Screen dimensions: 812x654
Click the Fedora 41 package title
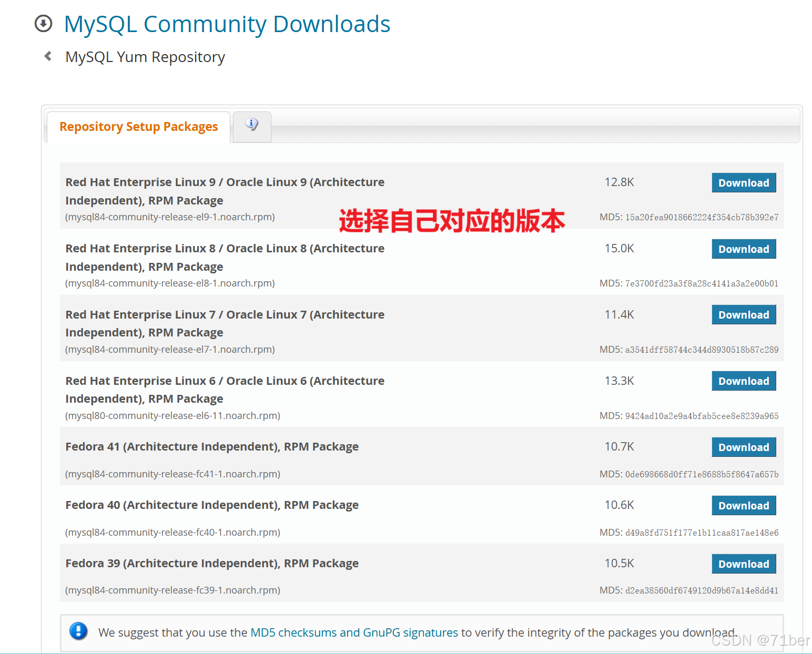pos(212,447)
